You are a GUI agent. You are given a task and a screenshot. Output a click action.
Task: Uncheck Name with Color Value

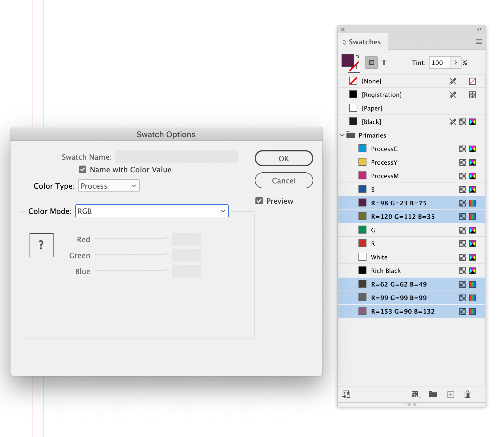click(x=82, y=169)
